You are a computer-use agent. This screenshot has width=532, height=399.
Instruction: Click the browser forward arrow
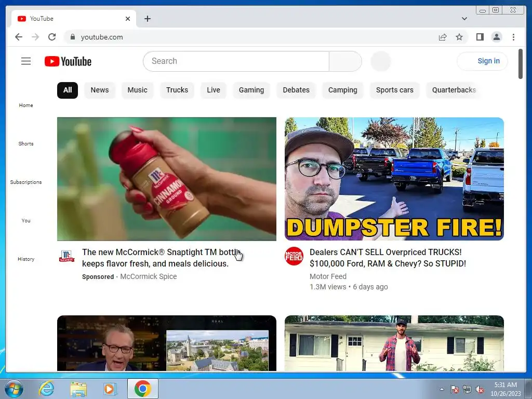35,37
